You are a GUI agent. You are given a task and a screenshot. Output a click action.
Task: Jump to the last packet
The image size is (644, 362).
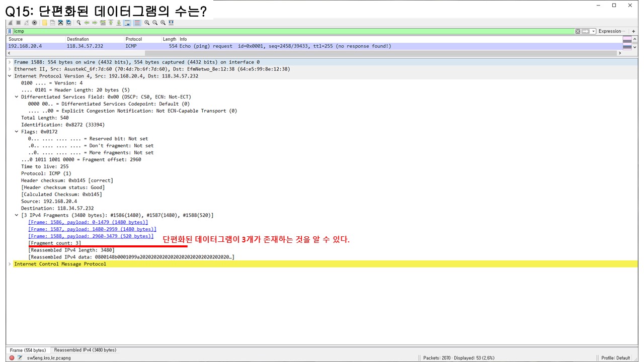(119, 23)
